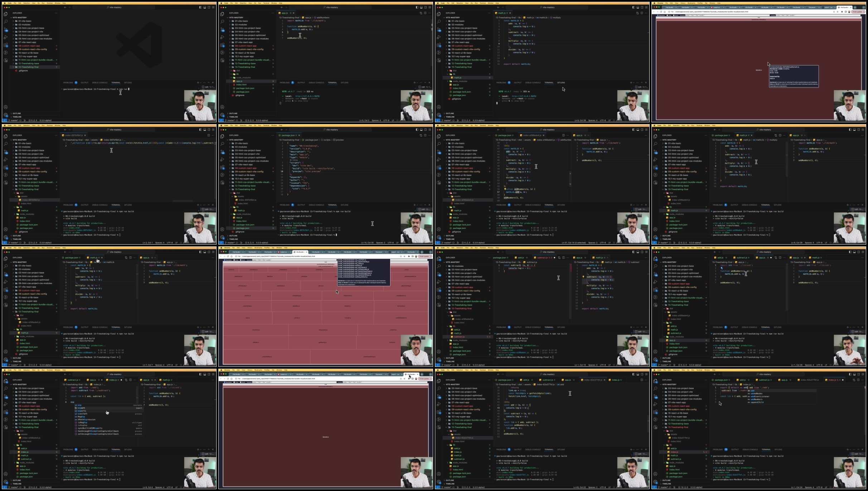Open Run and Debug icon, empty-editor frame
The width and height of the screenshot is (868, 491).
tap(6, 37)
